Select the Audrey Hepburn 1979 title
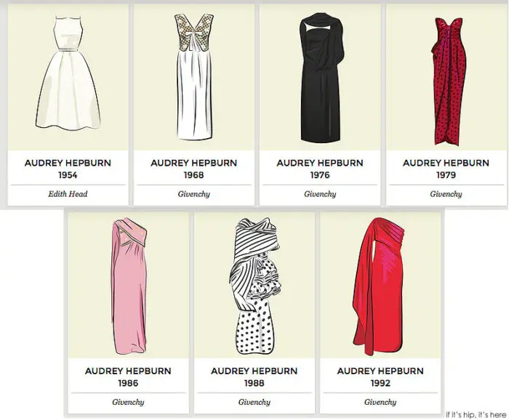Screen dimensions: 509x420 click(x=446, y=169)
